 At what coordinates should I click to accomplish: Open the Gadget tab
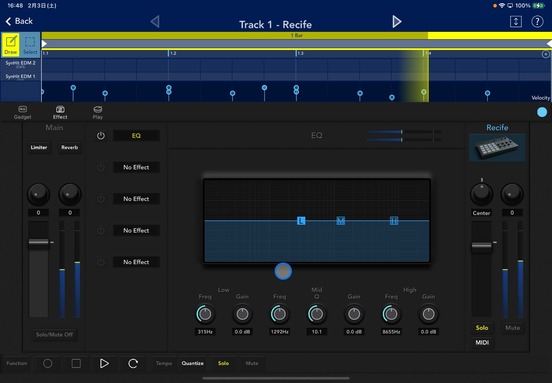23,112
